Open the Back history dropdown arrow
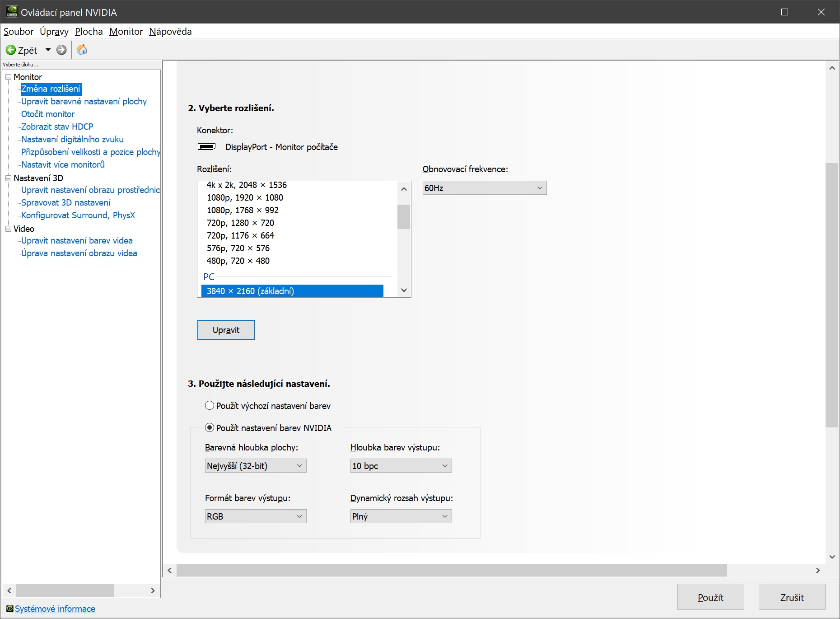 point(48,50)
